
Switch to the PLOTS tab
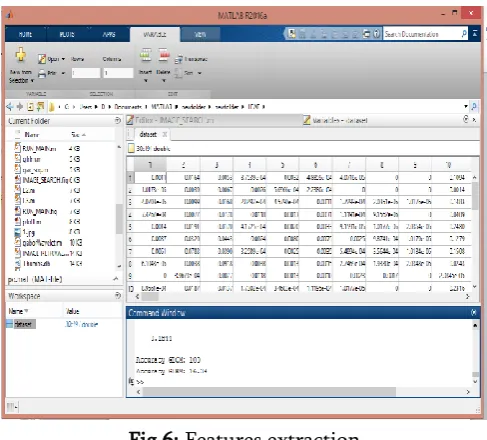point(67,34)
